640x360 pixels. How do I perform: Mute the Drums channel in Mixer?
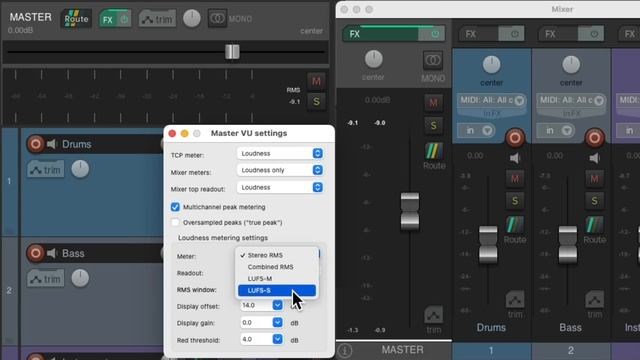515,178
